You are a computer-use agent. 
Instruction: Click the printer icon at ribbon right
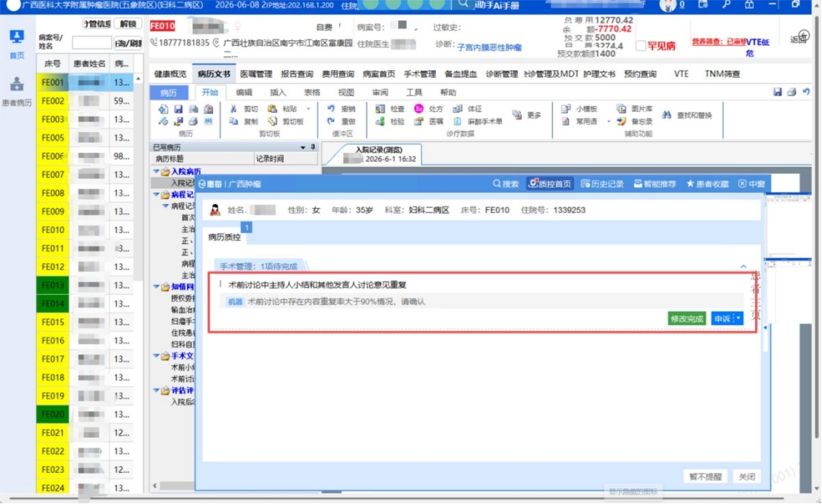pos(792,92)
